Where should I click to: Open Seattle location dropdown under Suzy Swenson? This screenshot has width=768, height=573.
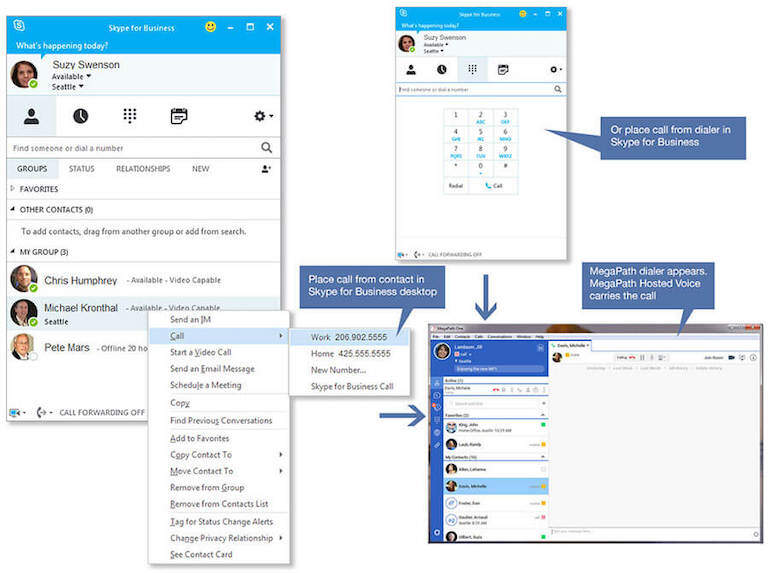[x=68, y=87]
